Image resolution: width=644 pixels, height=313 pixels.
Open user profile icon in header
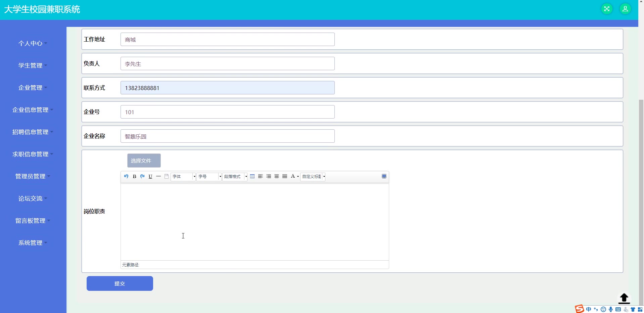[625, 9]
